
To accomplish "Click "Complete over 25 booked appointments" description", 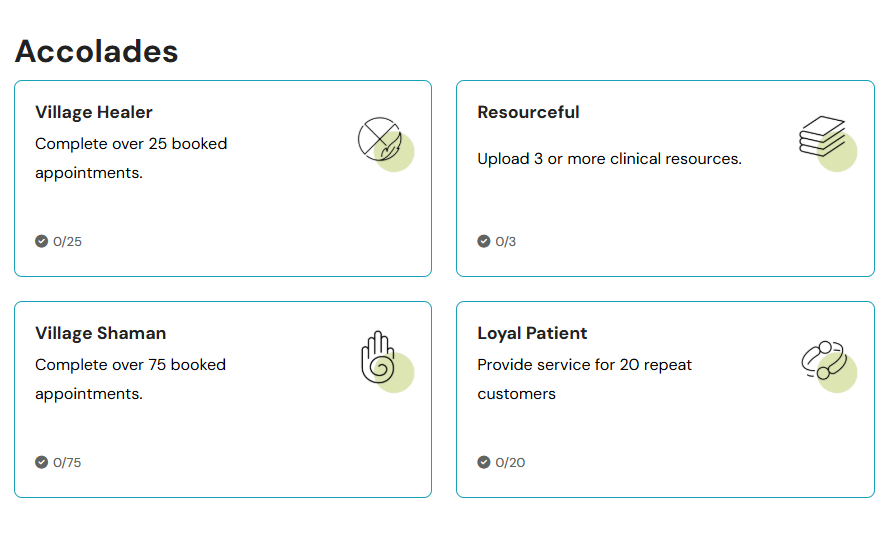I will pyautogui.click(x=131, y=158).
